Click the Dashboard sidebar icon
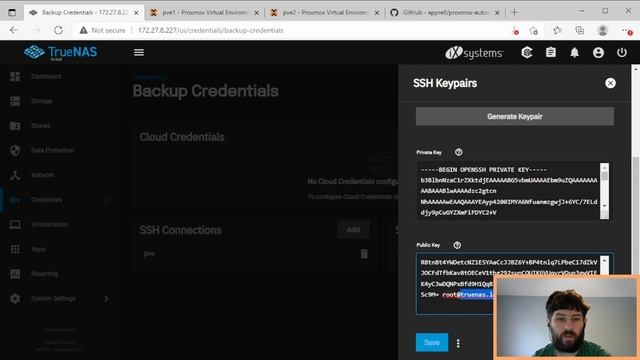The width and height of the screenshot is (640, 360). click(x=15, y=76)
